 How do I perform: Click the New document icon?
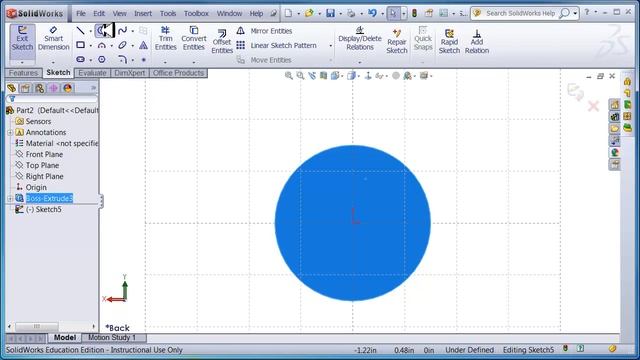coord(288,13)
